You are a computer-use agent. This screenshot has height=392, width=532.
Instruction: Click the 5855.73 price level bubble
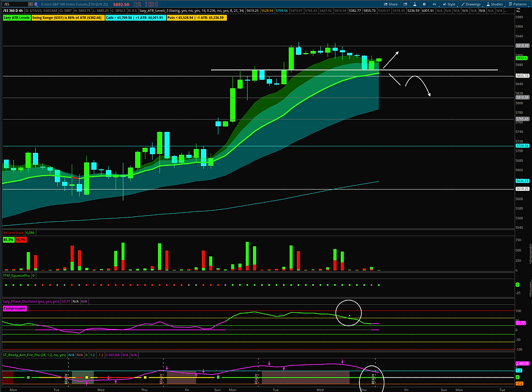pos(522,75)
